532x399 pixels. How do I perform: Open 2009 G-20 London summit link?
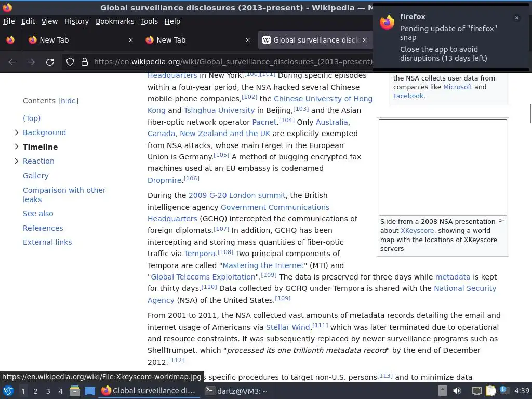click(x=237, y=195)
